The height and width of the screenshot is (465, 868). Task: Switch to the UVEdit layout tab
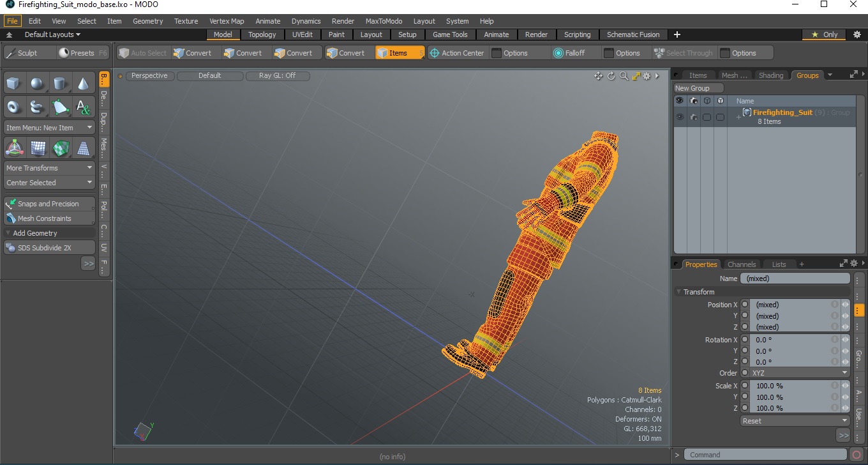(303, 34)
